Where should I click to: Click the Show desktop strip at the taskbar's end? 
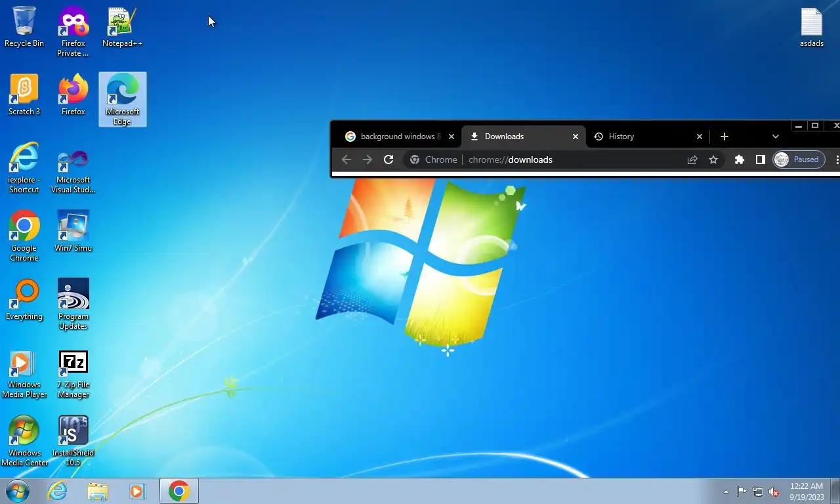pyautogui.click(x=835, y=491)
